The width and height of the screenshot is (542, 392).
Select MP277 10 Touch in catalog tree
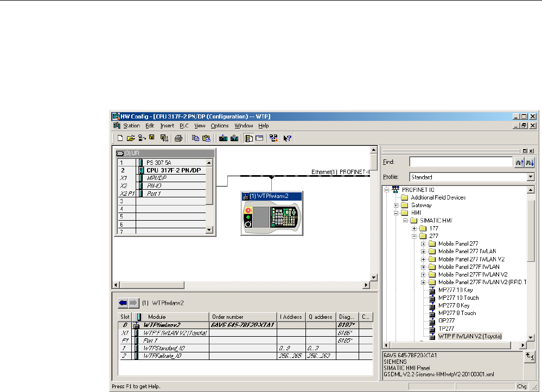coord(458,297)
